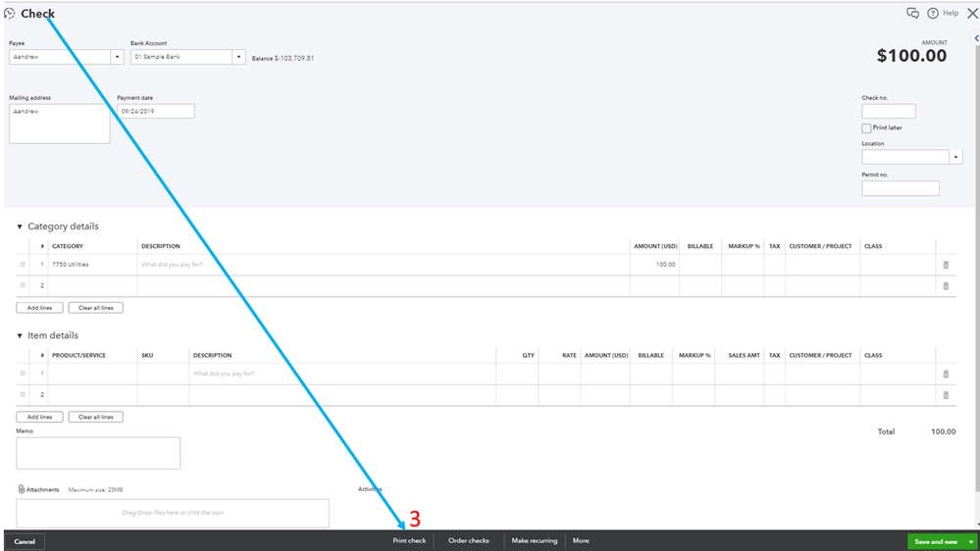980x551 pixels.
Task: Close the Check form with X
Action: pyautogui.click(x=972, y=13)
